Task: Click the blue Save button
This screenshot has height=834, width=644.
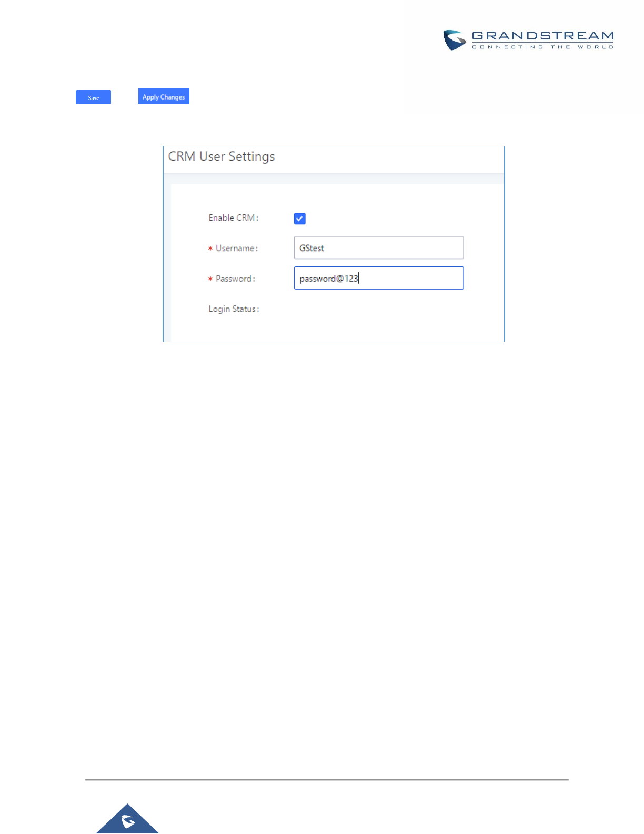Action: (93, 97)
